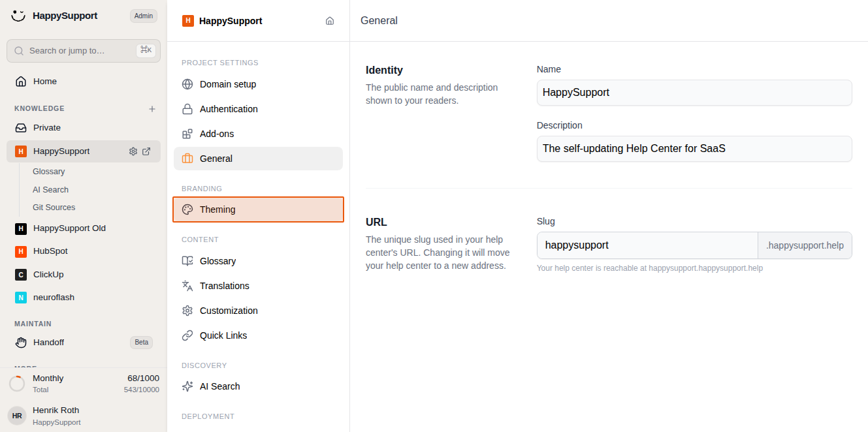Click the Search or jump to field
The height and width of the screenshot is (432, 868).
[x=84, y=51]
